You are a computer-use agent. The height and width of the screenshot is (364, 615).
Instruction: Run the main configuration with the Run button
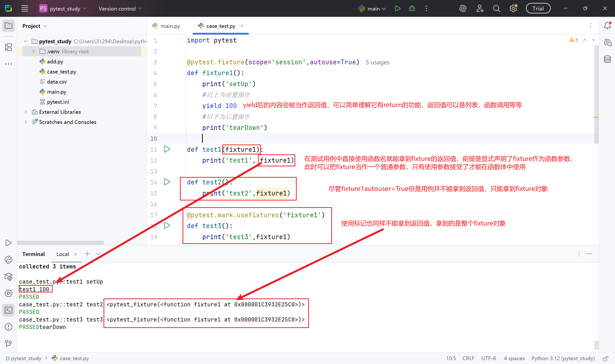pyautogui.click(x=398, y=9)
